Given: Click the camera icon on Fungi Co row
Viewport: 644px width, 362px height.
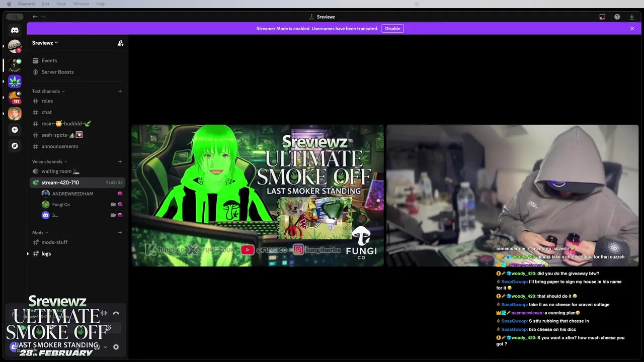Looking at the screenshot, I should 113,205.
